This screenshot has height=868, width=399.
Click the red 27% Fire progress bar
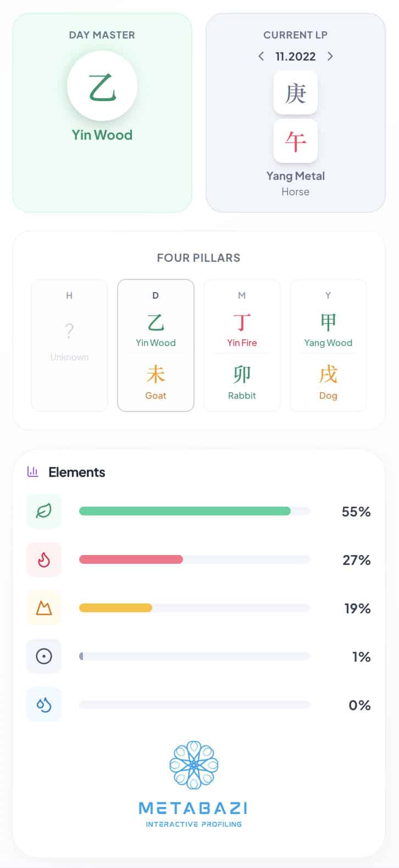pos(131,560)
